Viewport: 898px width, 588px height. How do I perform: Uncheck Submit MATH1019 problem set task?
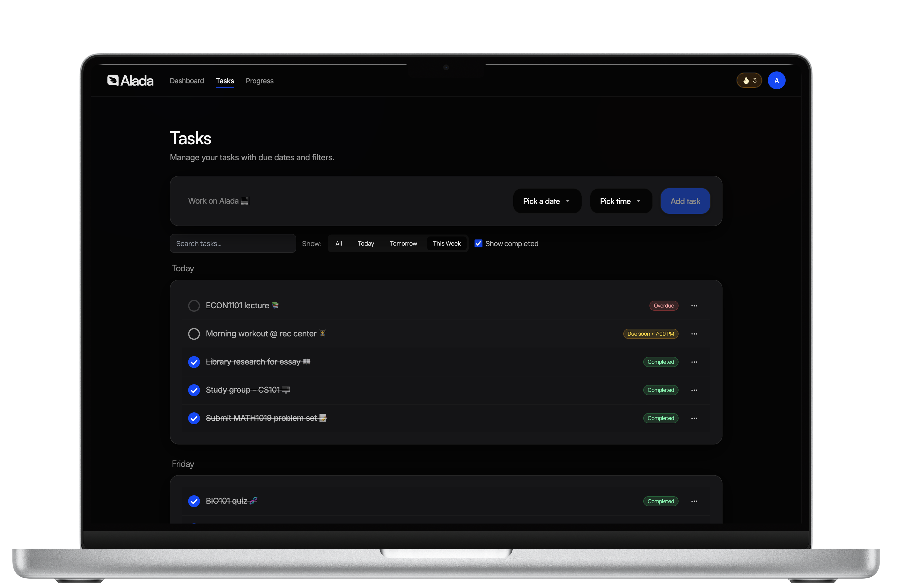click(194, 418)
